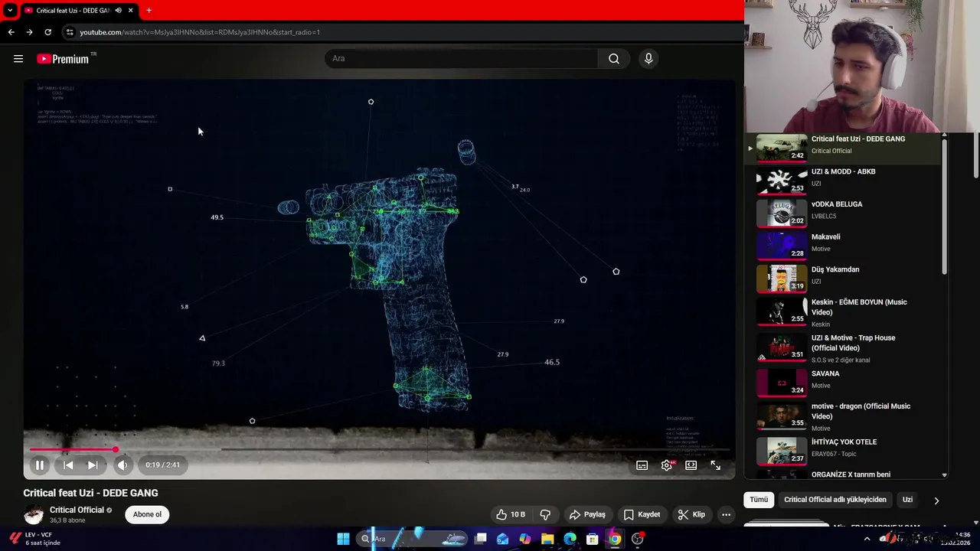The width and height of the screenshot is (980, 551).
Task: Pause the video with the pause button
Action: (40, 465)
